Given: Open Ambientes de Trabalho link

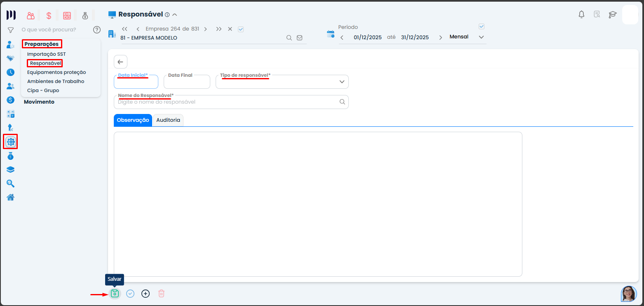Looking at the screenshot, I should [x=56, y=81].
